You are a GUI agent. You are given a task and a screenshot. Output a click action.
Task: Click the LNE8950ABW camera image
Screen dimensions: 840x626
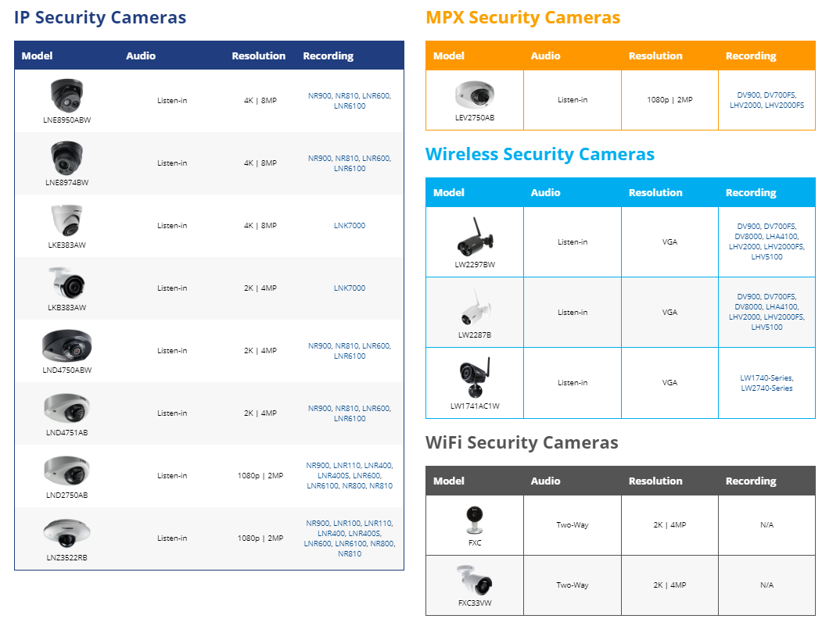coord(67,95)
